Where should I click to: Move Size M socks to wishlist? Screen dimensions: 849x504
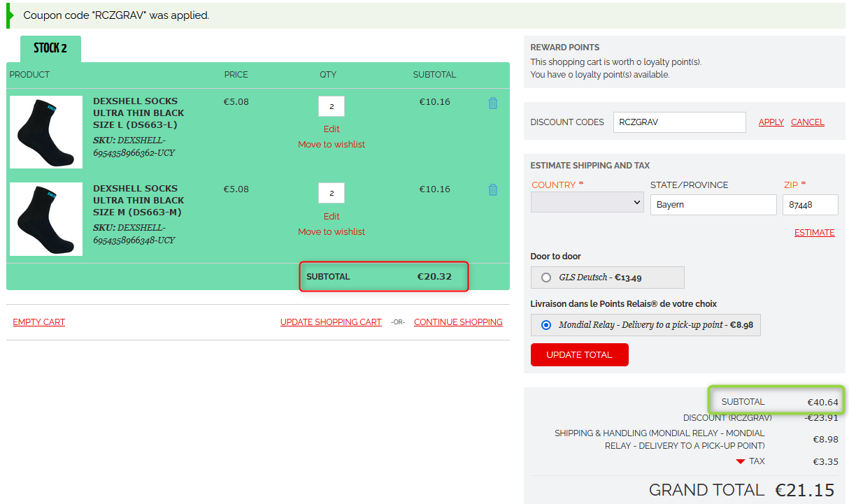tap(331, 231)
